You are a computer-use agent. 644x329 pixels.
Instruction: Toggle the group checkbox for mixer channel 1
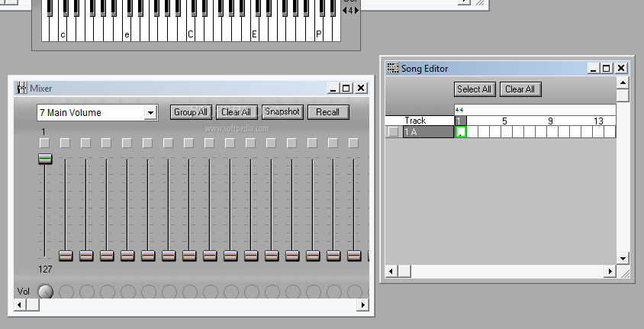point(44,143)
